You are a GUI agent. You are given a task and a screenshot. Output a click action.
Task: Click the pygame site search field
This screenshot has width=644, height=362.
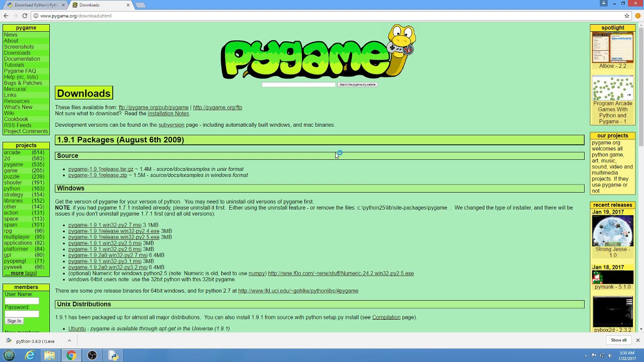[x=298, y=84]
